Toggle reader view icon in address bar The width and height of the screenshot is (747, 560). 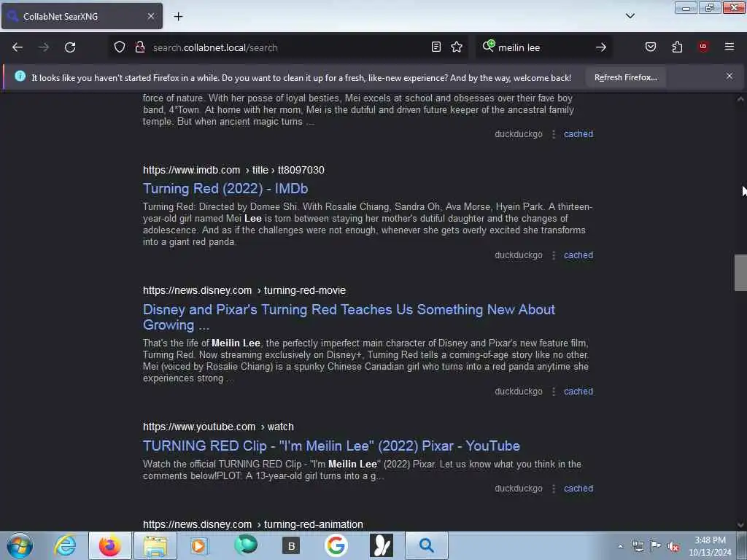(x=436, y=47)
